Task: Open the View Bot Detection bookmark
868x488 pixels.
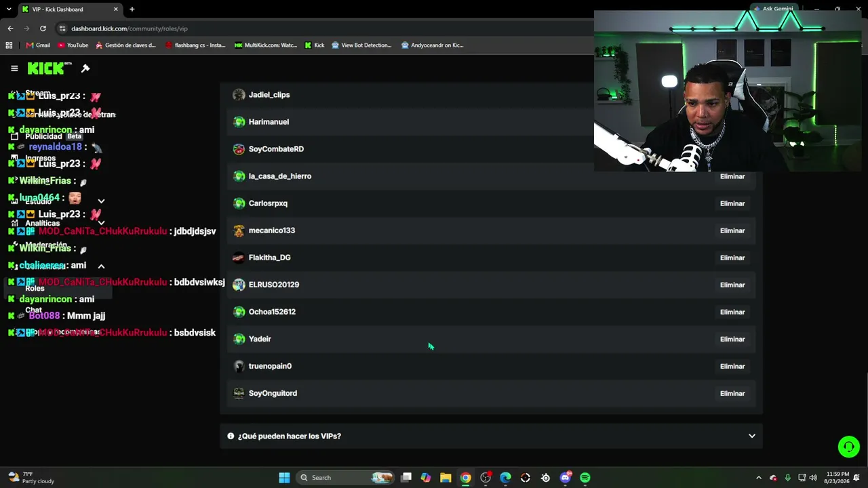Action: (361, 45)
